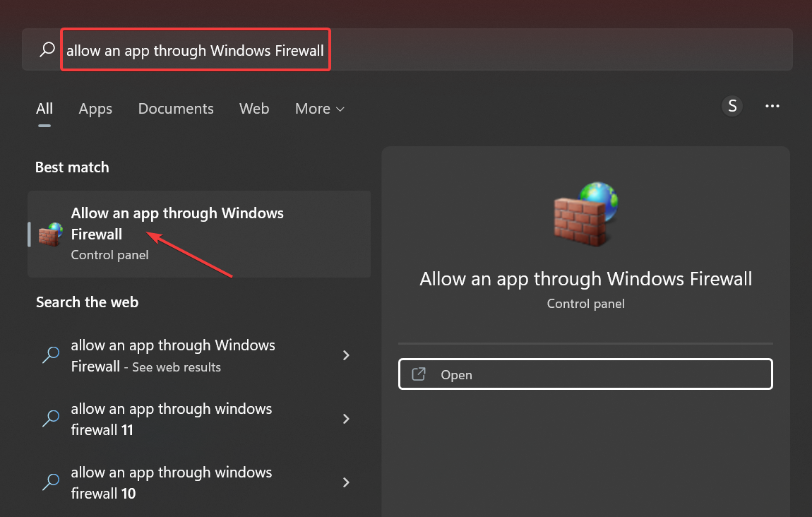812x517 pixels.
Task: Click large firewall icon in preview pane
Action: tap(585, 213)
